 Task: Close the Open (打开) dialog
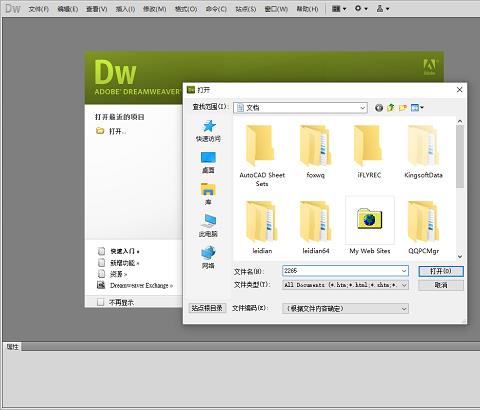pyautogui.click(x=459, y=90)
